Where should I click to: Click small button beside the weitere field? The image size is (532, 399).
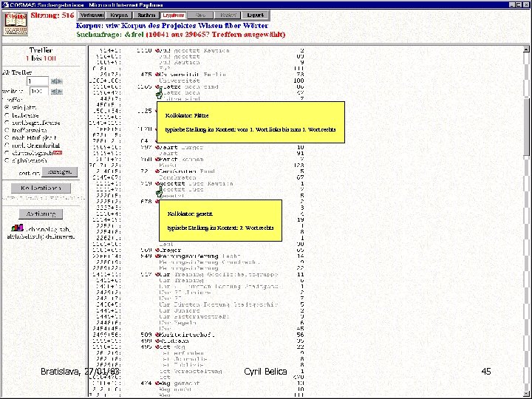57,92
